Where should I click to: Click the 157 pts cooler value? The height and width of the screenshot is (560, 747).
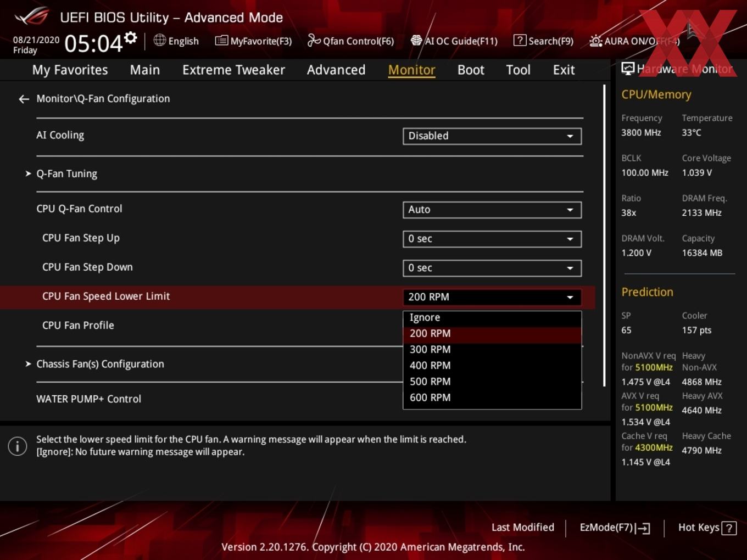point(696,330)
